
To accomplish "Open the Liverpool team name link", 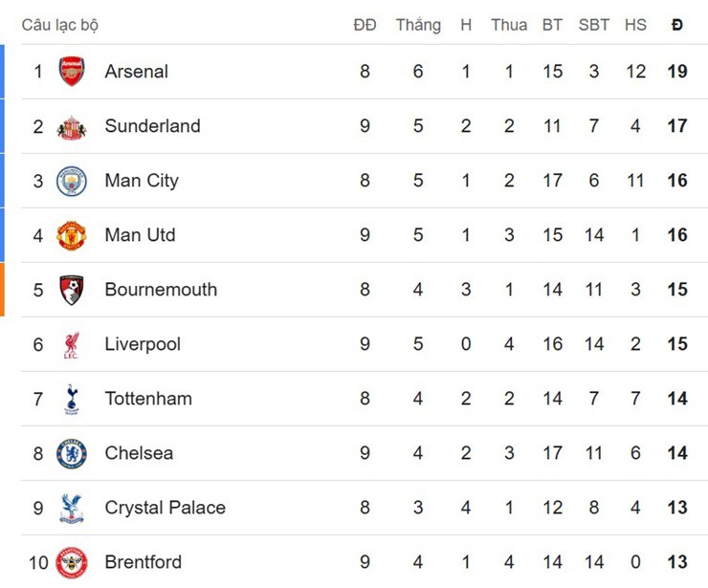I will pos(143,344).
